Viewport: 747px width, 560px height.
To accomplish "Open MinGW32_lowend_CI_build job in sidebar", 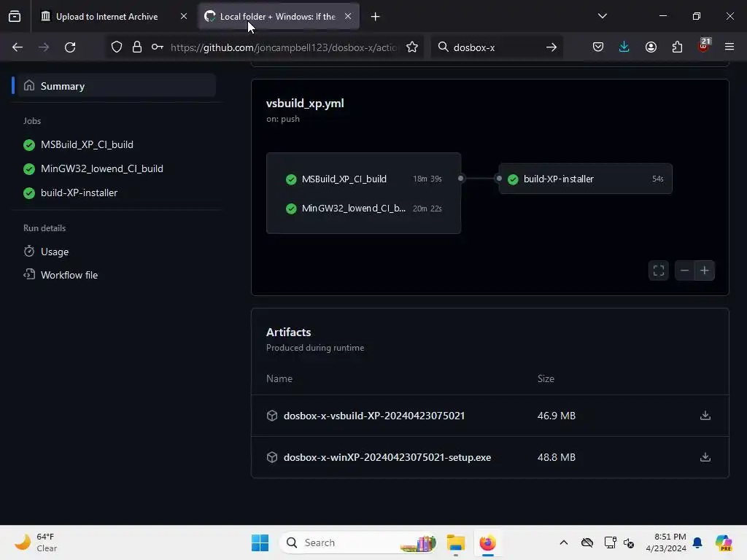I will pos(93,168).
